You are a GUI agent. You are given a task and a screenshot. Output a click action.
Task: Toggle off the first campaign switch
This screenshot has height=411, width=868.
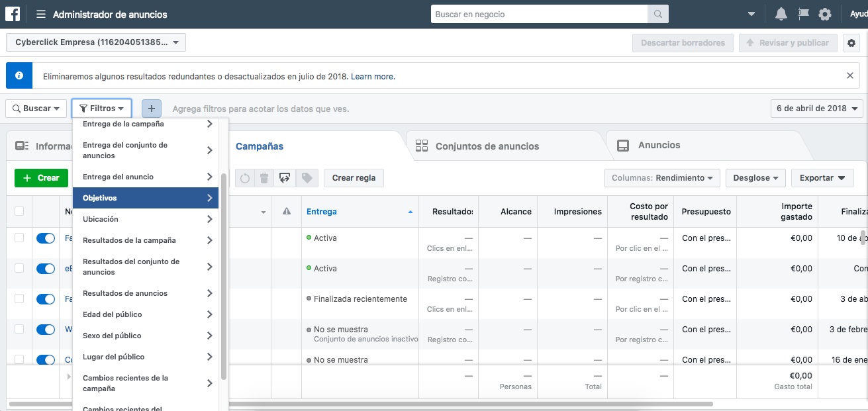click(46, 238)
